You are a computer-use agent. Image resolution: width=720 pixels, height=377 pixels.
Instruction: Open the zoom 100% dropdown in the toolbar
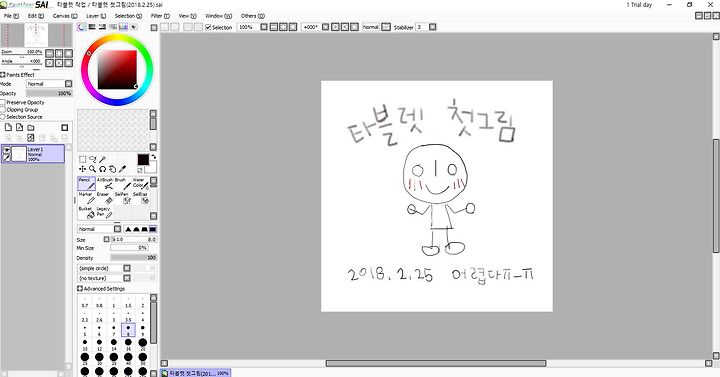[264, 27]
